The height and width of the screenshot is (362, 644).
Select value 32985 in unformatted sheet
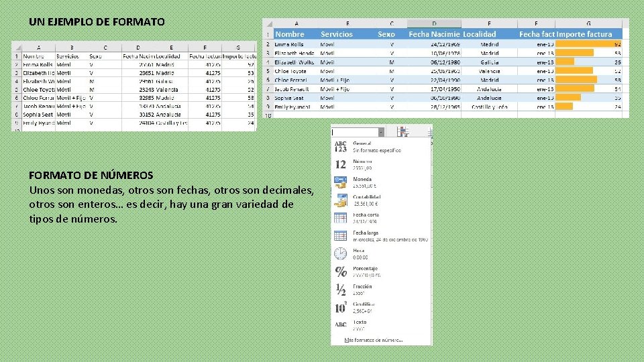point(138,98)
